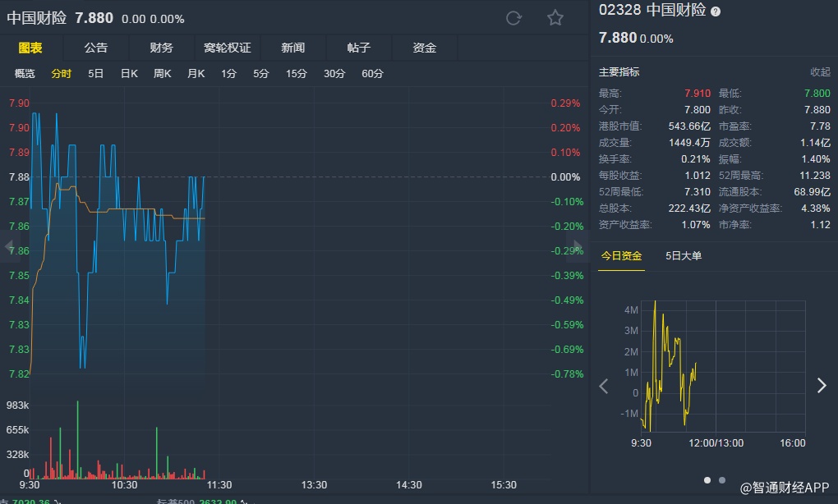The width and height of the screenshot is (838, 504).
Task: Click the refresh icon
Action: (513, 18)
